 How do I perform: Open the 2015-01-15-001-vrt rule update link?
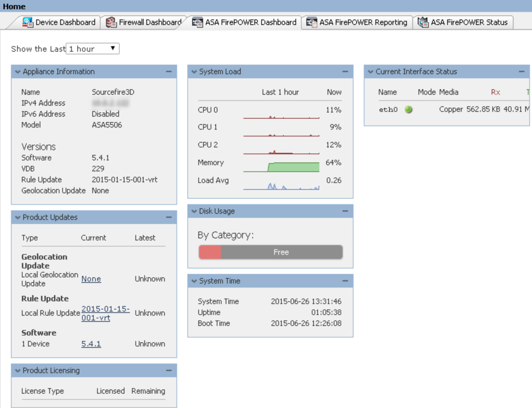point(105,313)
